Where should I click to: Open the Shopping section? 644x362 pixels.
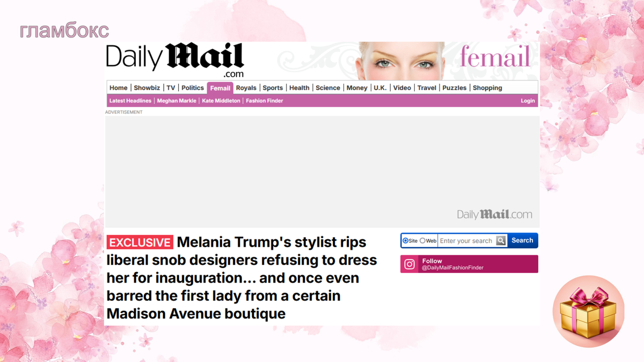click(x=487, y=88)
